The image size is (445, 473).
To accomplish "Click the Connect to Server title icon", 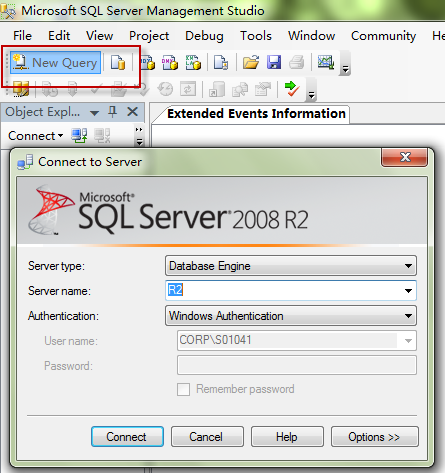I will (x=25, y=162).
